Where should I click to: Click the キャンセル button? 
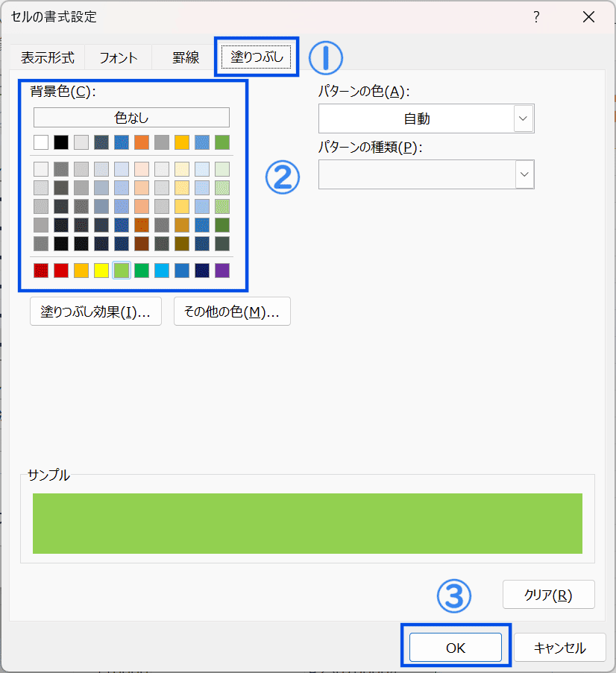tap(560, 647)
